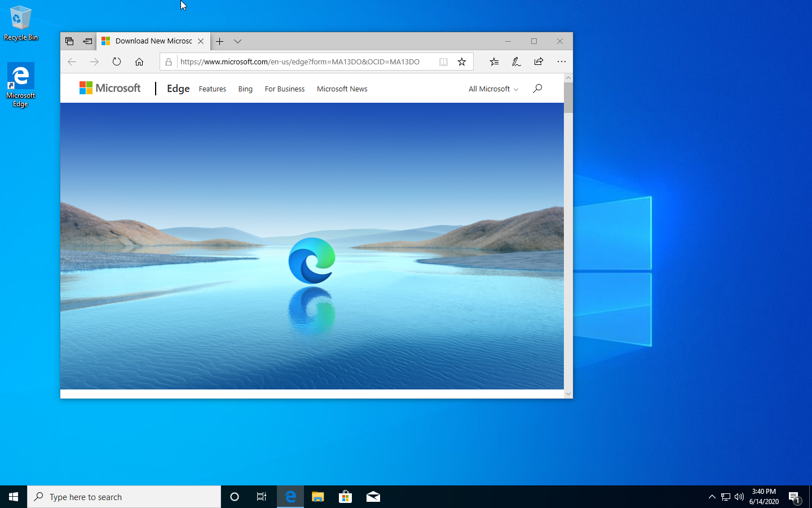This screenshot has height=508, width=812.
Task: Select Recycle Bin desktop icon
Action: coord(21,23)
